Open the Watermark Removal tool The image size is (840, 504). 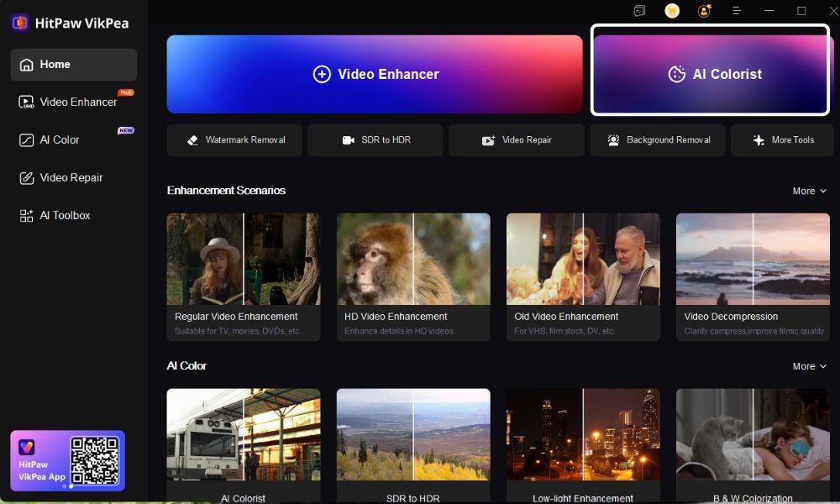pyautogui.click(x=234, y=139)
